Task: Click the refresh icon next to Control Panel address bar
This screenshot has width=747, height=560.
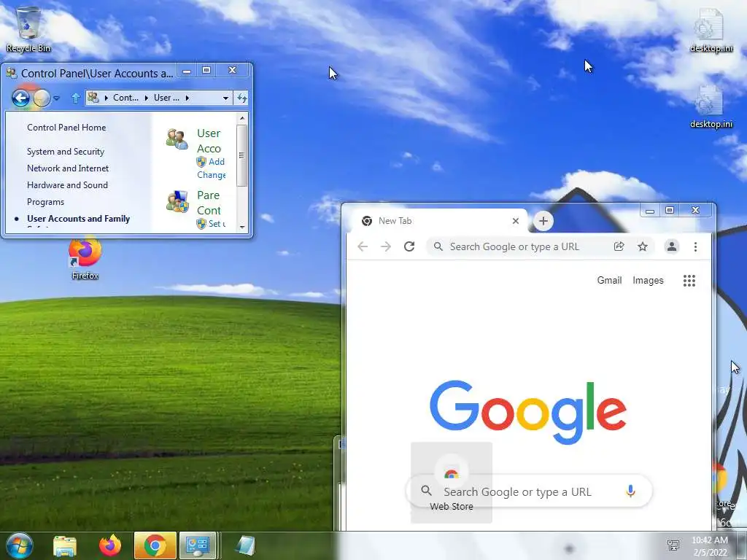Action: [x=242, y=98]
